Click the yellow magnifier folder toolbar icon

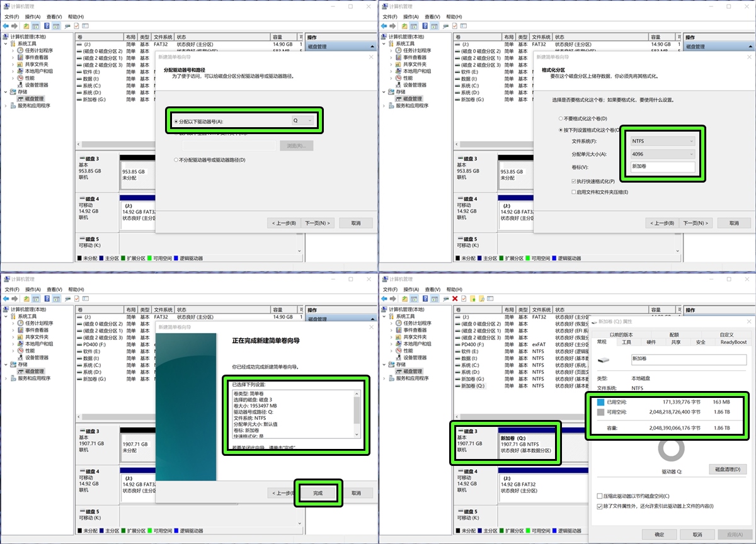click(481, 298)
